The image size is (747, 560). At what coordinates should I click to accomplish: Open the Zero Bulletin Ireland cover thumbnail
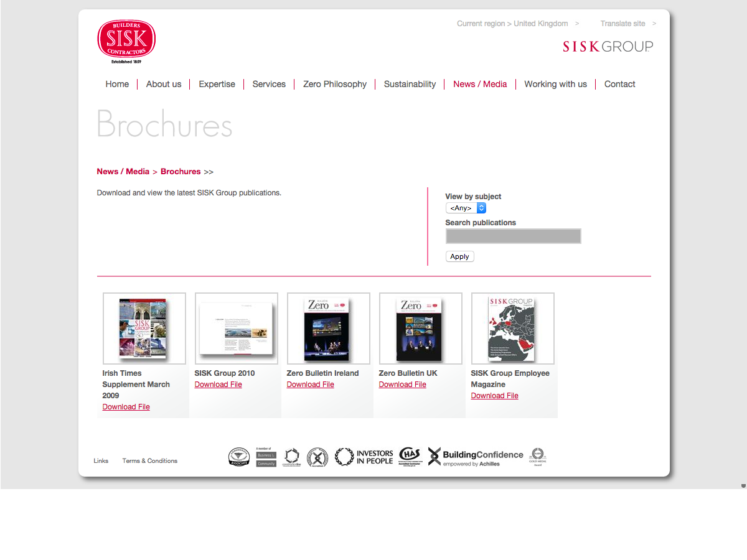[329, 329]
